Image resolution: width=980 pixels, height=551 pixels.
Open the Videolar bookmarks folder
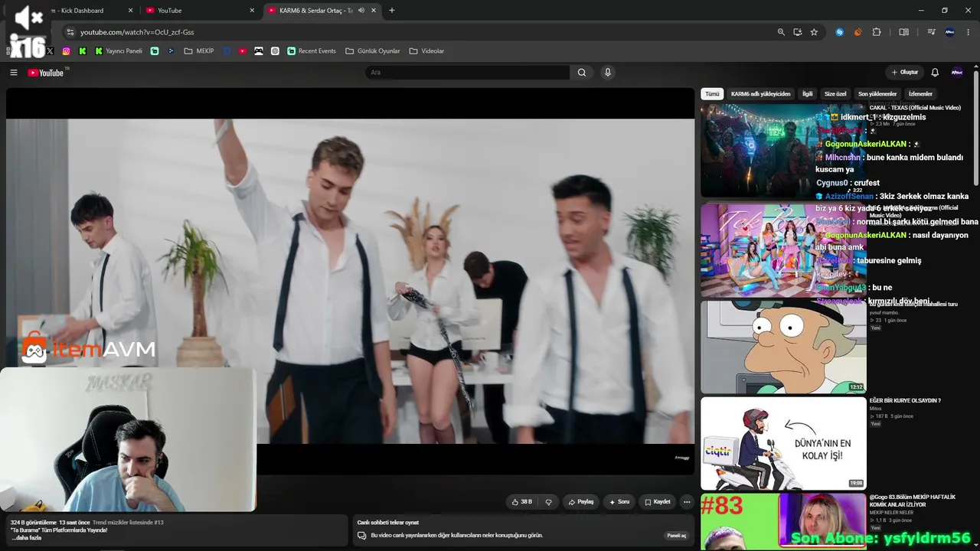(x=426, y=51)
